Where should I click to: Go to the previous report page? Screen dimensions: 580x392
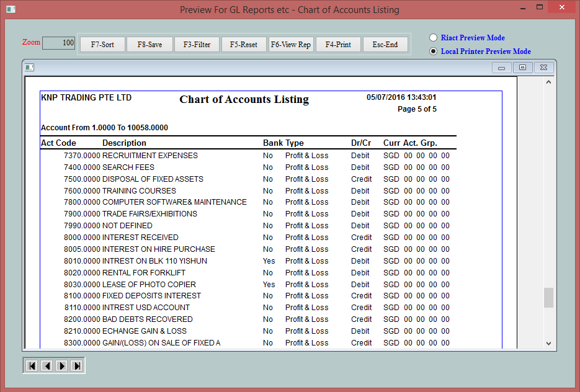[47, 366]
